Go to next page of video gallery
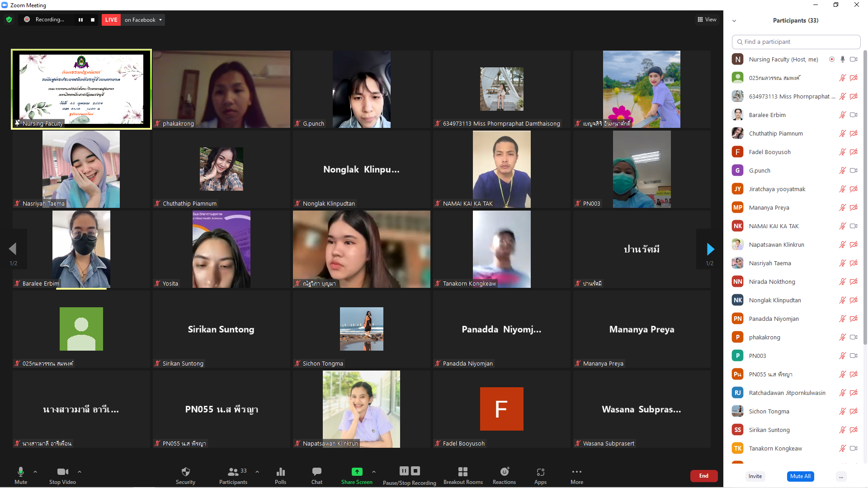 point(710,249)
